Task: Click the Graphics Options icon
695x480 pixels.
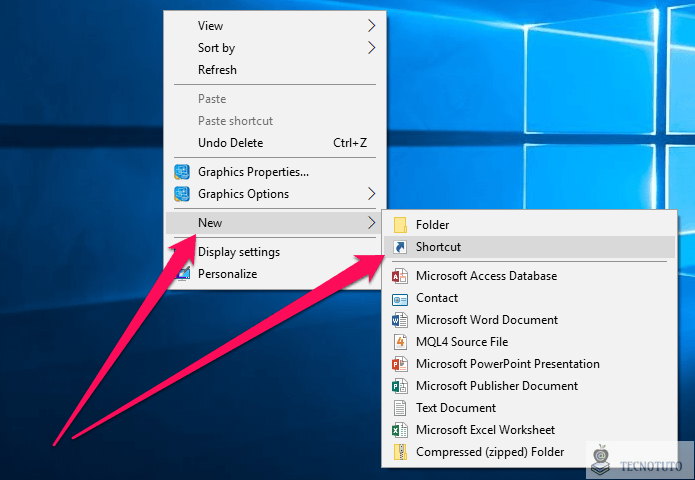Action: coord(182,194)
